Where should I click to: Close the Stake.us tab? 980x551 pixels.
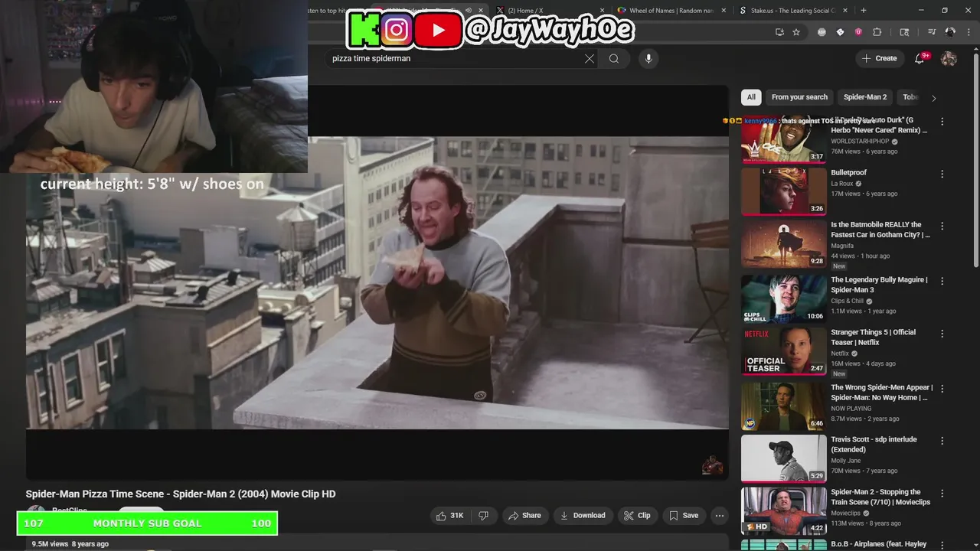point(844,11)
